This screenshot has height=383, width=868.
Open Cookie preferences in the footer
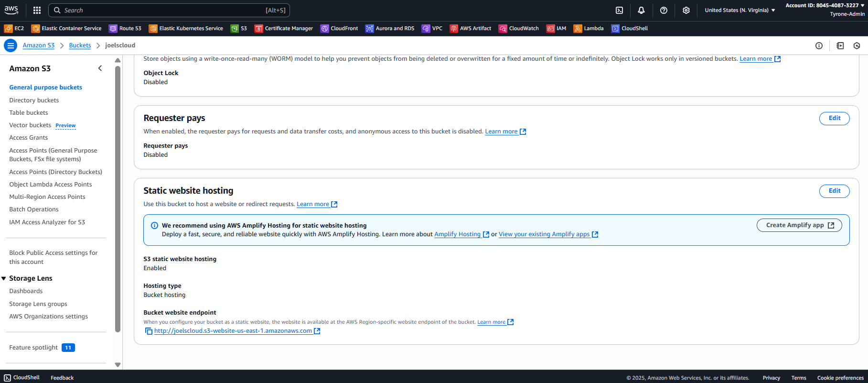(x=840, y=378)
